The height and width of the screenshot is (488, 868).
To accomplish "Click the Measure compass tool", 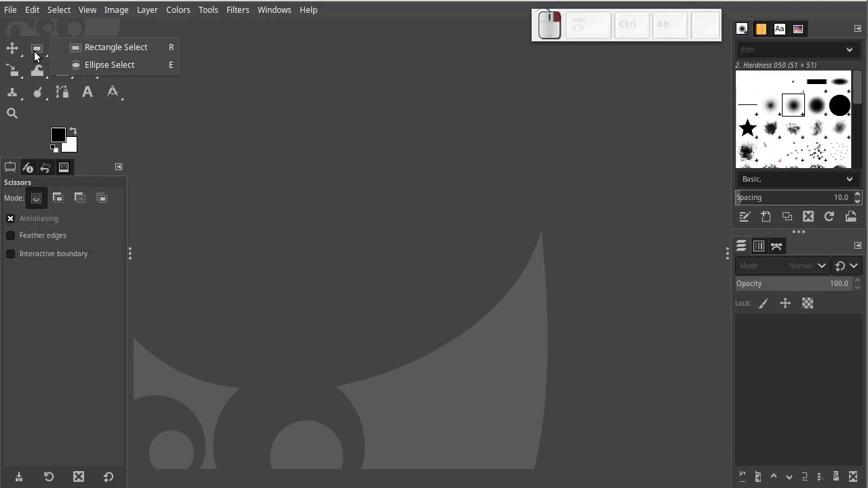I will [113, 92].
